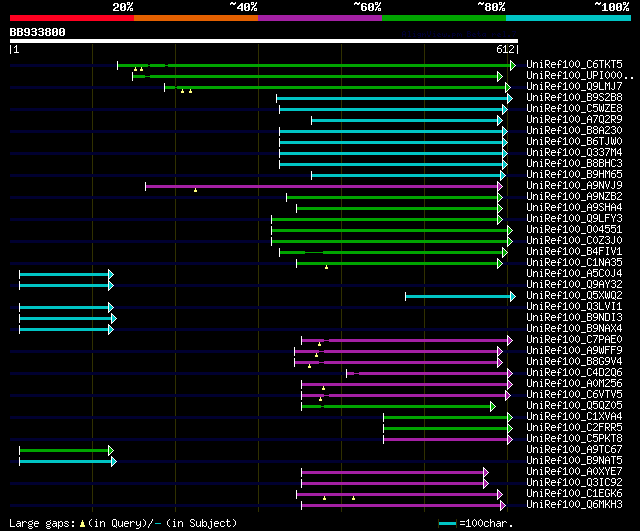
Task: Open the UniRef100_Q337M4 entry
Action: coord(574,153)
